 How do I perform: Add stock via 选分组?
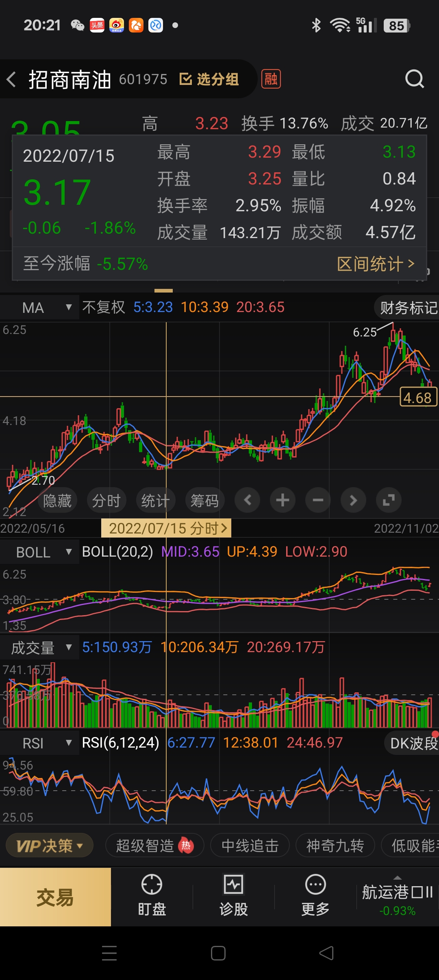pos(209,79)
